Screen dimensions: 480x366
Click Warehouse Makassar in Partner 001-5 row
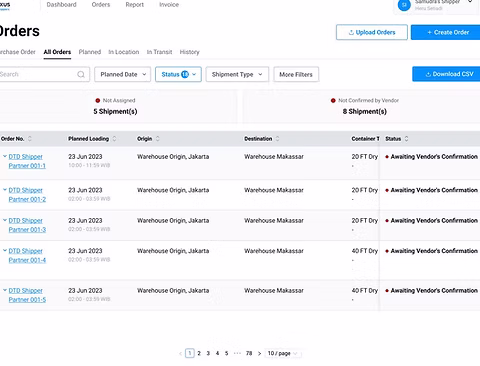(x=274, y=291)
